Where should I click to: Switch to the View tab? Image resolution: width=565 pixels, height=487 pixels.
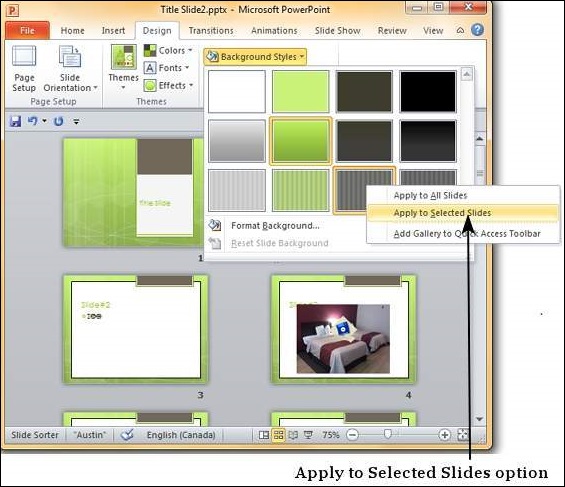[433, 31]
